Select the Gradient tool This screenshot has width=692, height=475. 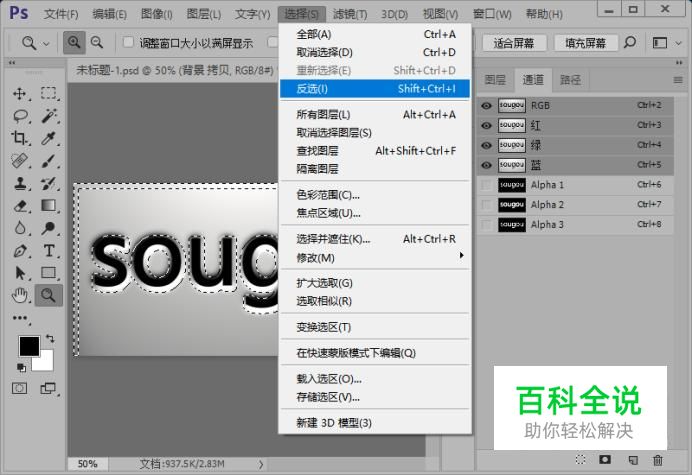pyautogui.click(x=49, y=206)
